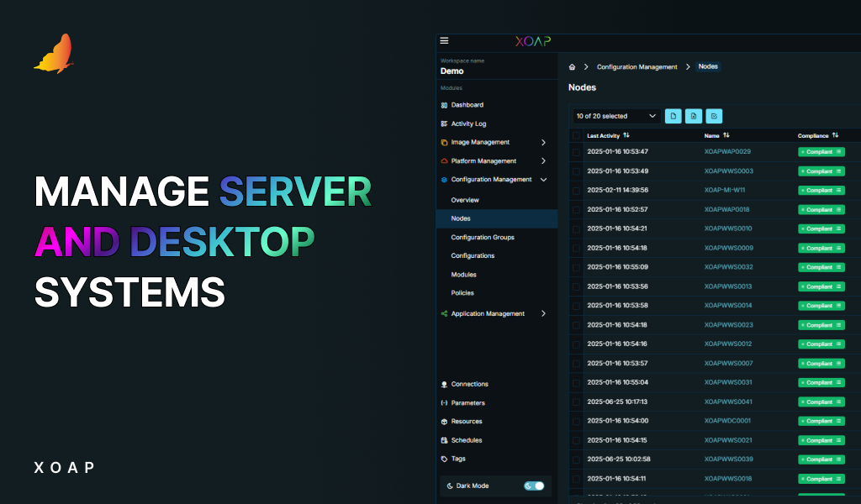Open node XOAPWWS0009 link
The width and height of the screenshot is (861, 504).
[x=729, y=248]
